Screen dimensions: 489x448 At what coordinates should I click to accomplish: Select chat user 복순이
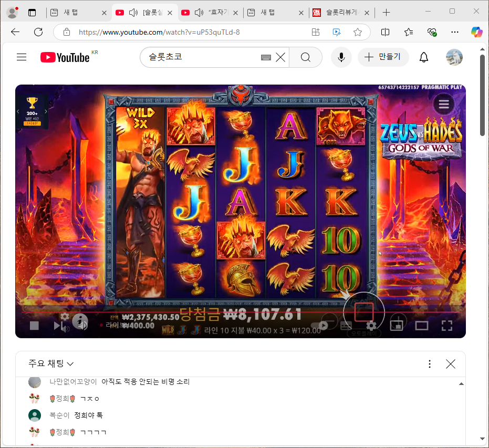[59, 415]
